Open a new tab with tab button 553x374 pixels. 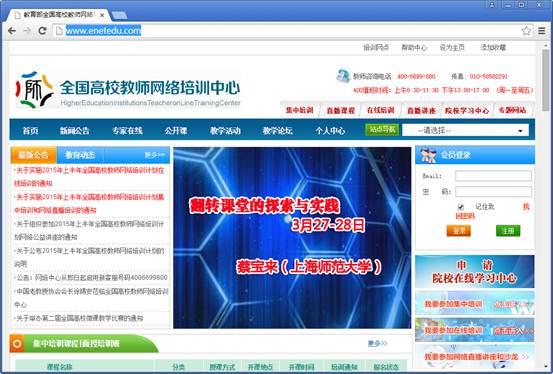[x=119, y=15]
